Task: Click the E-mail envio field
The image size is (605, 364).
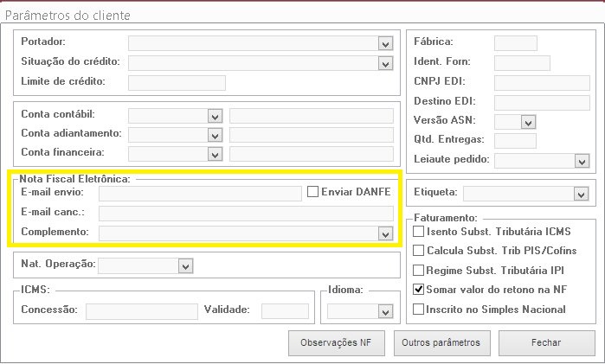Action: point(200,194)
